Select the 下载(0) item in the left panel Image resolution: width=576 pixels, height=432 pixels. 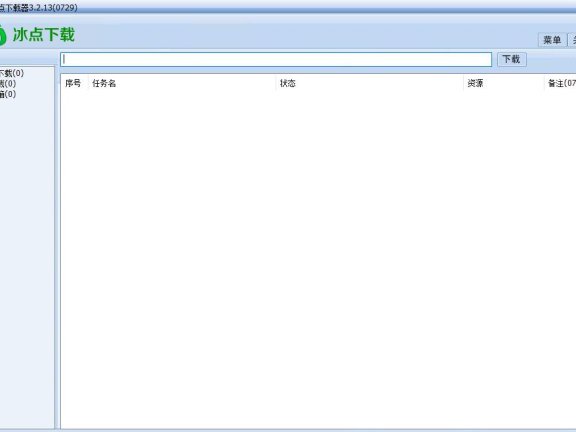(12, 73)
